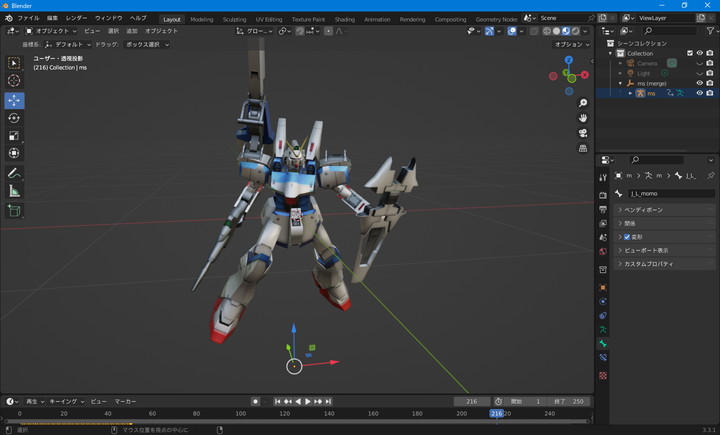The image size is (720, 435).
Task: Expand the ペンディボーン panel
Action: pyautogui.click(x=643, y=210)
